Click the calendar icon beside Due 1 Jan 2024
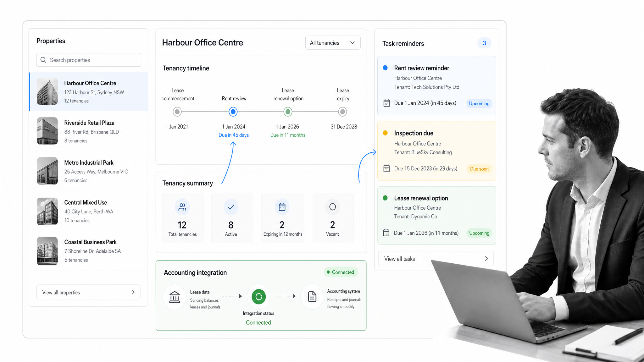This screenshot has height=362, width=644. pyautogui.click(x=387, y=103)
